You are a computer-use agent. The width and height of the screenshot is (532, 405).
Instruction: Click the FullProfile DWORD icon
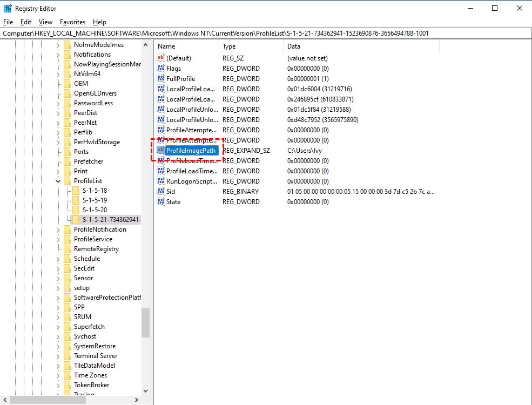point(161,78)
